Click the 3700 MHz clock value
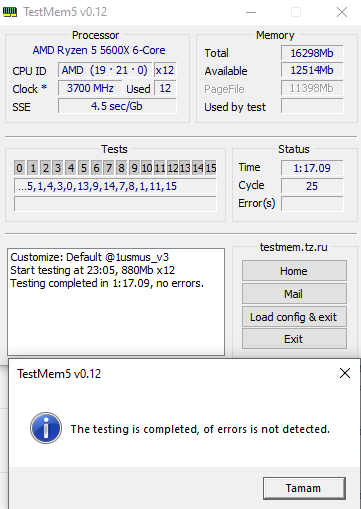This screenshot has height=509, width=361. pos(90,88)
